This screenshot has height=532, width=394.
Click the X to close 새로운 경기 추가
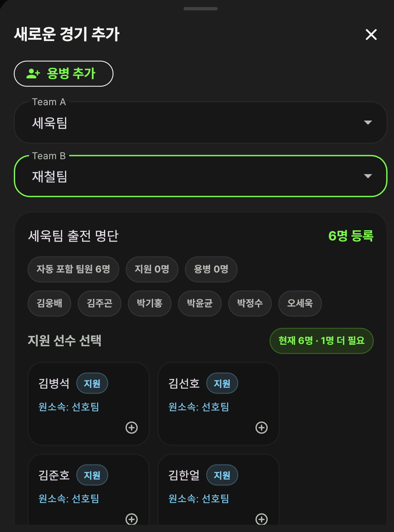coord(371,35)
